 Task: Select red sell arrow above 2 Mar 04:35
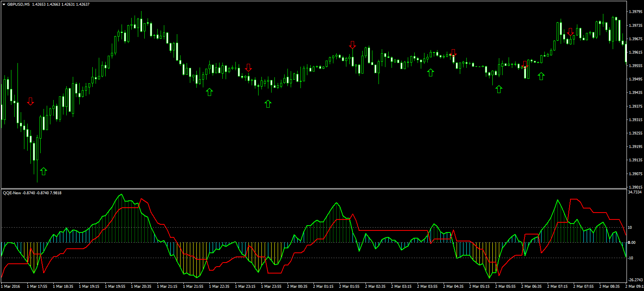[x=453, y=53]
